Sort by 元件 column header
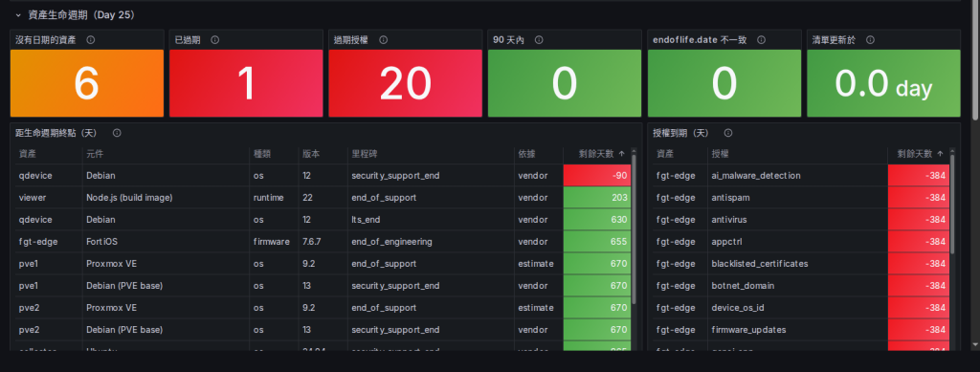This screenshot has height=372, width=980. pos(95,154)
